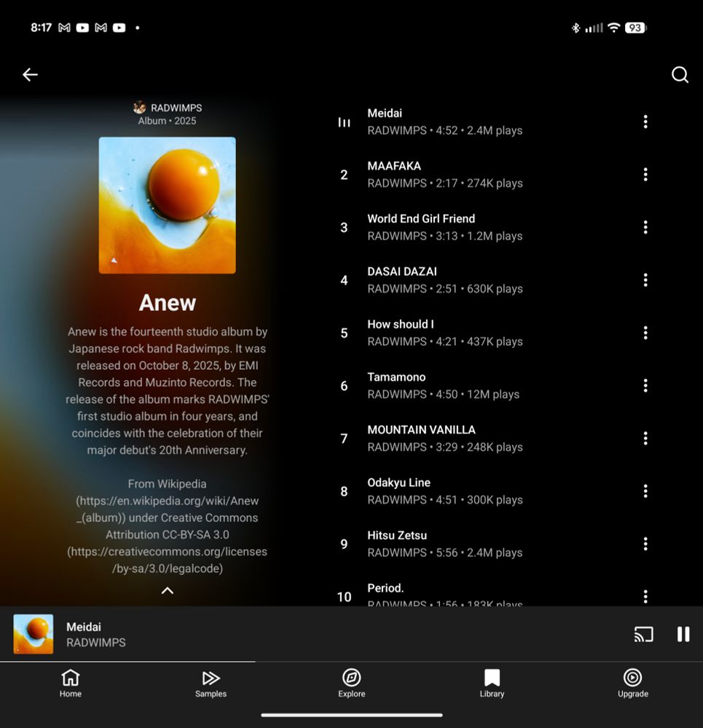Open options menu for MOUNTAIN VANILLA

[645, 438]
